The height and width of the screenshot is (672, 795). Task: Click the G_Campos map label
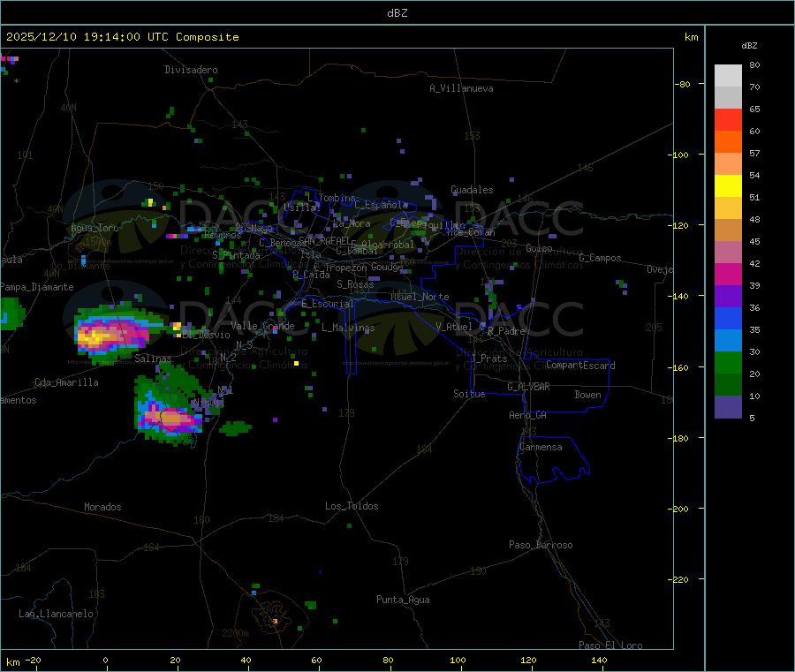coord(600,258)
